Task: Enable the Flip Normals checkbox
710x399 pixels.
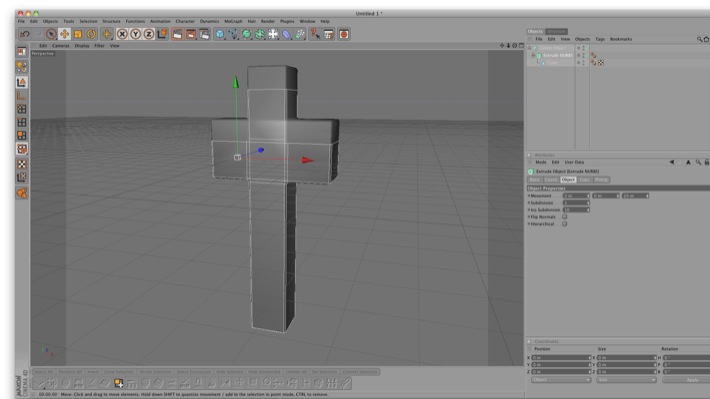Action: point(565,217)
